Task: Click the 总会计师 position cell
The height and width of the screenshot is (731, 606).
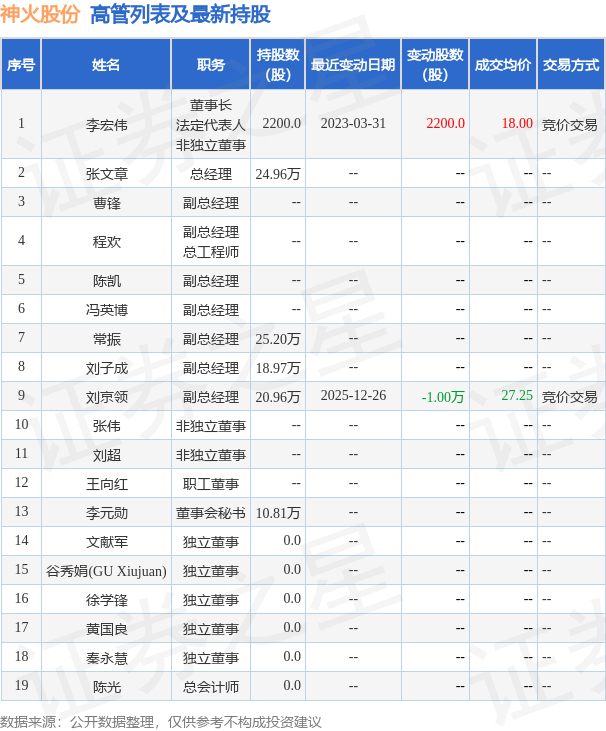Action: 211,687
